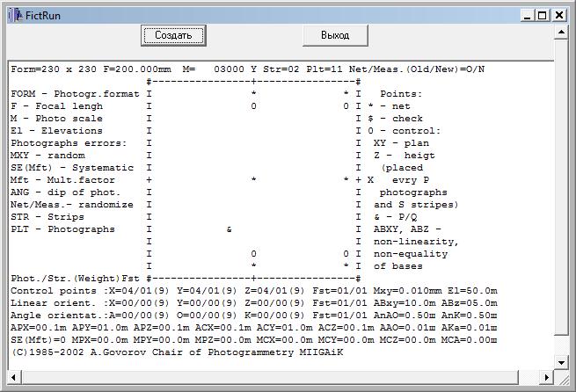Click 'MXY - random' line
Screen dimensions: 576x392
point(47,156)
